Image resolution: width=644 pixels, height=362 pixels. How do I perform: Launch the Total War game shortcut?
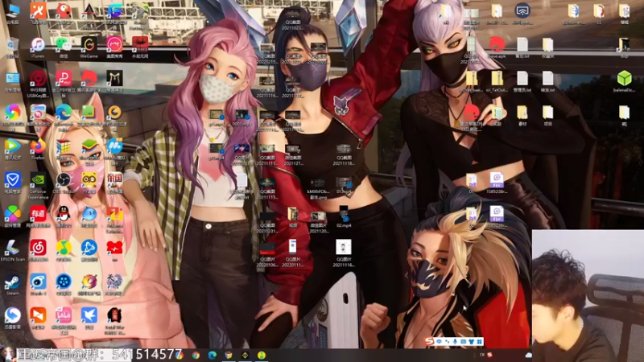coord(114,315)
